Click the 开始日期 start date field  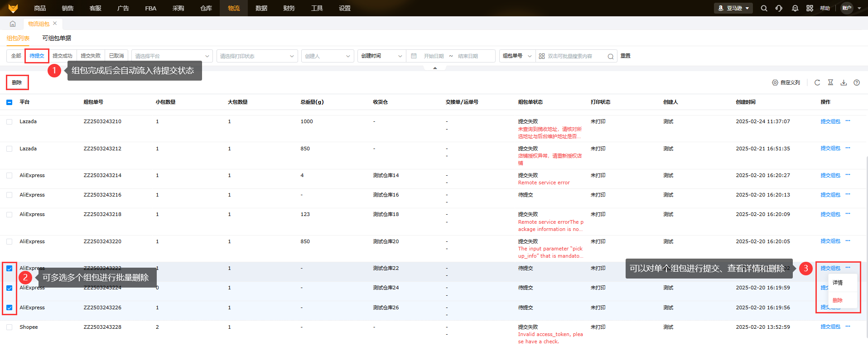[433, 56]
